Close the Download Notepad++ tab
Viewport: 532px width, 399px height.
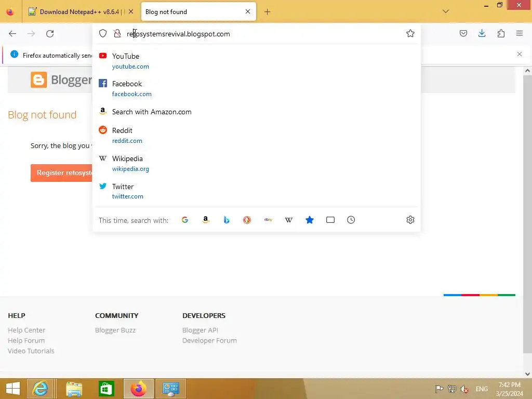pyautogui.click(x=131, y=11)
